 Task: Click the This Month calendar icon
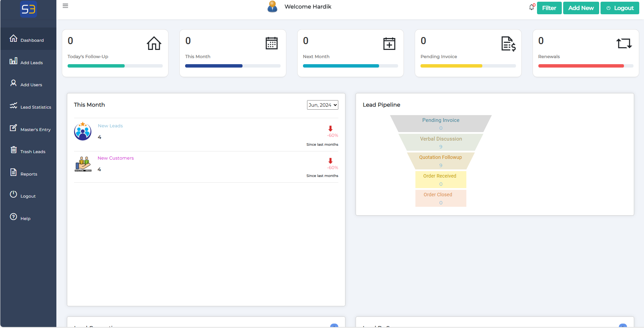click(271, 43)
